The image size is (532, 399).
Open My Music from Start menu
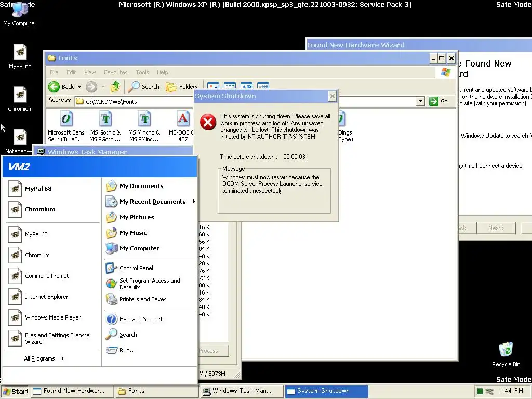click(x=150, y=233)
